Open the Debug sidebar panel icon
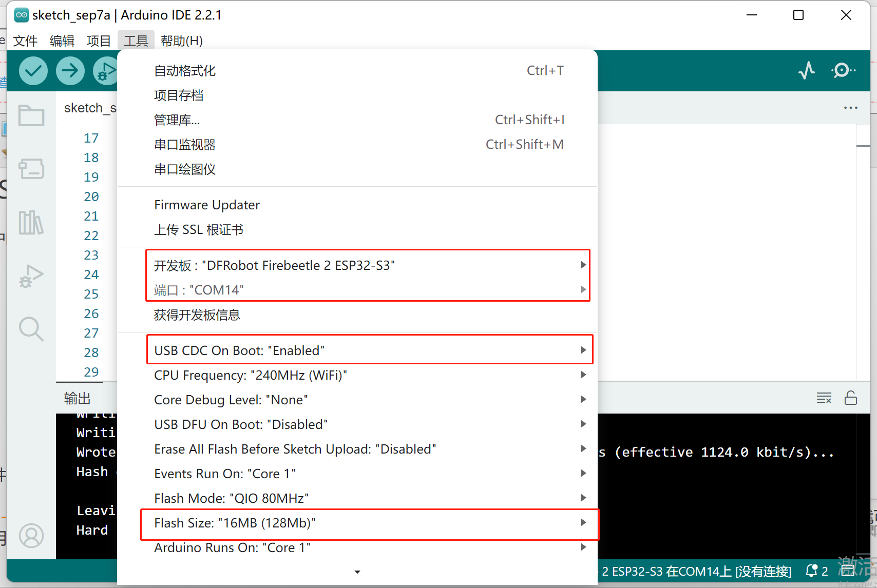 (31, 276)
